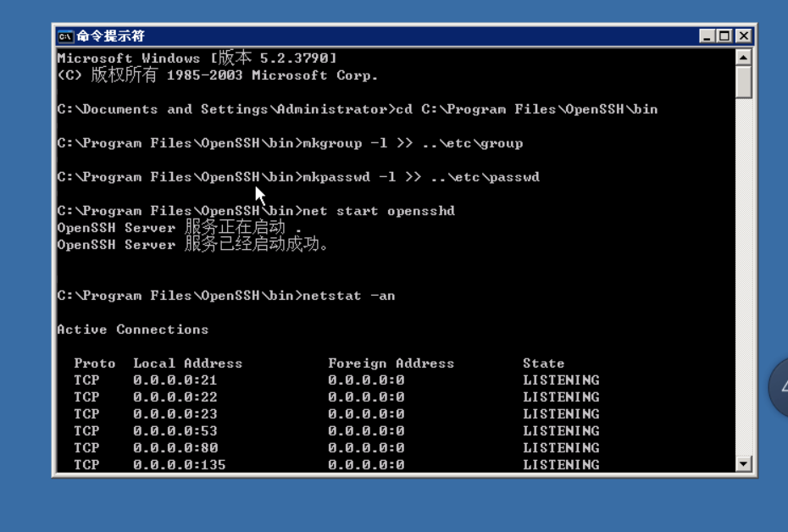Click LISTENING state in port 80 row
Screen dimensions: 788x532
[561, 448]
